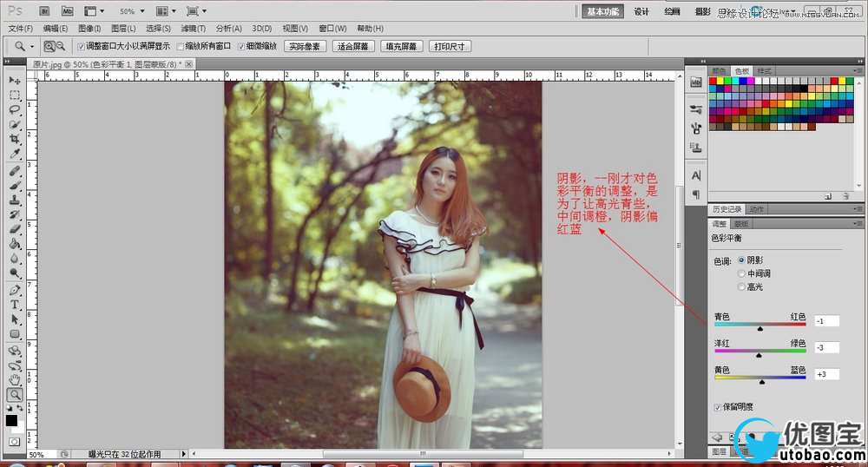This screenshot has height=467, width=868.
Task: Select the 高光 (Highlights) radio button
Action: pyautogui.click(x=740, y=286)
